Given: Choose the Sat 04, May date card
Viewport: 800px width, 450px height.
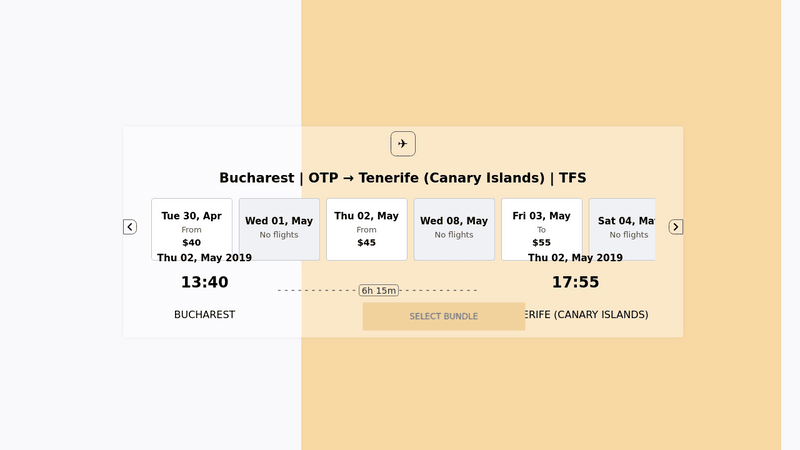Looking at the screenshot, I should (622, 228).
